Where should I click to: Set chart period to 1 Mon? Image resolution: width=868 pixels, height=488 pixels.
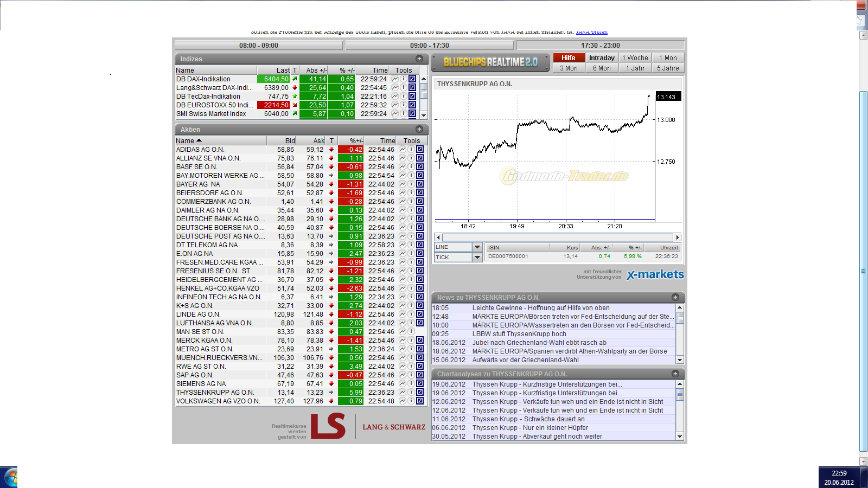pyautogui.click(x=668, y=58)
